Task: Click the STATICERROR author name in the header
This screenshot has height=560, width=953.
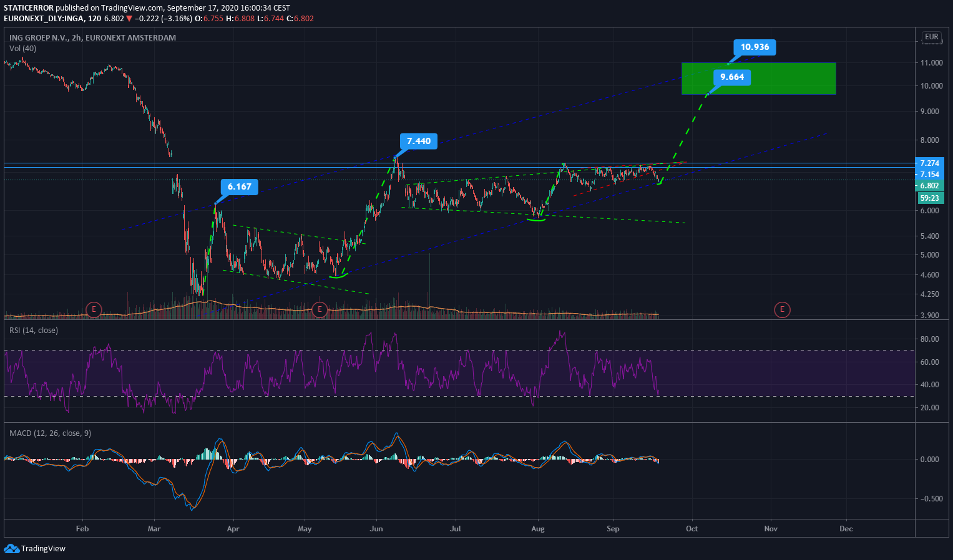Action: (x=29, y=8)
